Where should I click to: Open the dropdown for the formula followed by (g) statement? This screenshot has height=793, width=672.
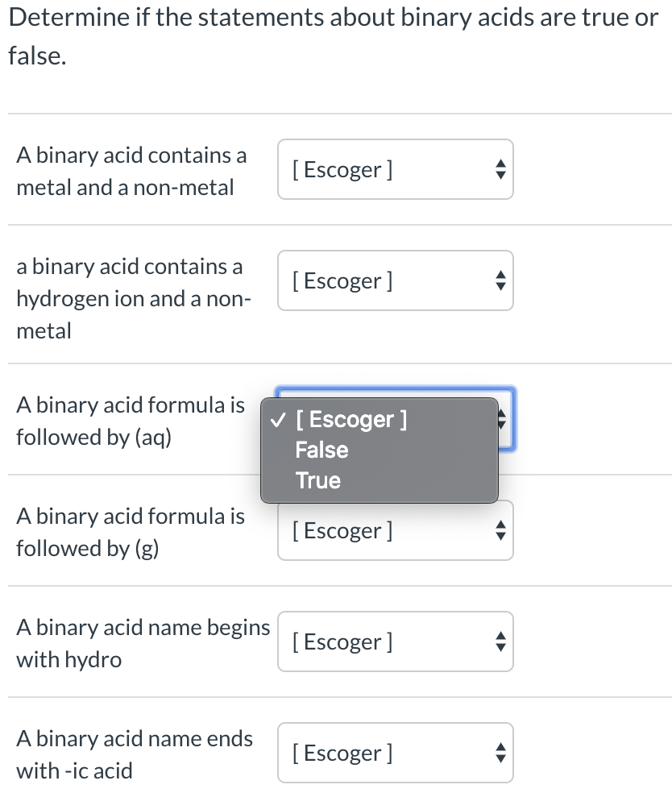click(395, 530)
